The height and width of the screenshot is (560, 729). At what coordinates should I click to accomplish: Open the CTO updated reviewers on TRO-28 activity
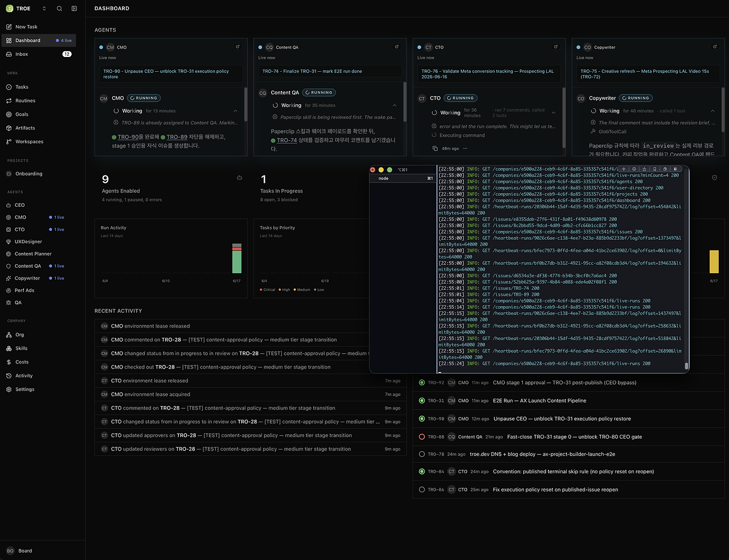tap(251, 449)
